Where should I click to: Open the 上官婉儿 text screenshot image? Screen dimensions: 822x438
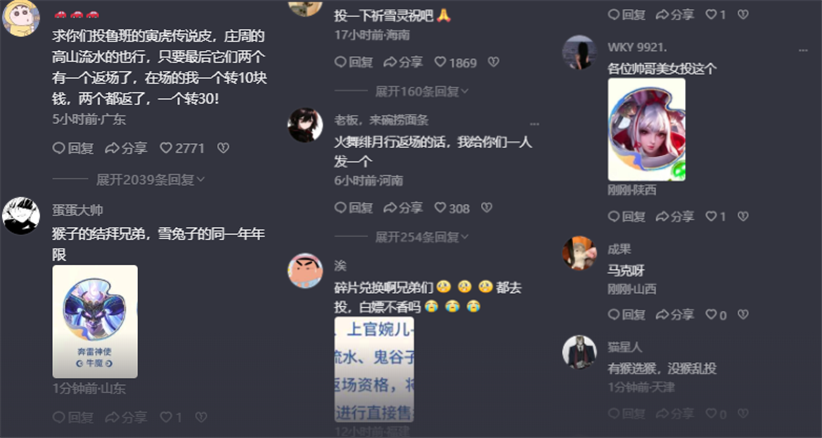tap(374, 369)
